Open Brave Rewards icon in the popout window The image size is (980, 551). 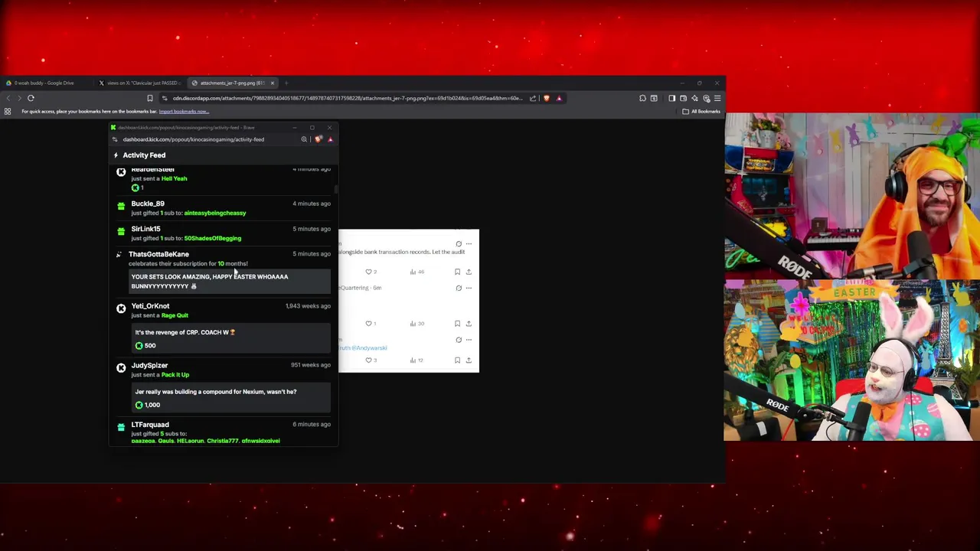coord(330,139)
